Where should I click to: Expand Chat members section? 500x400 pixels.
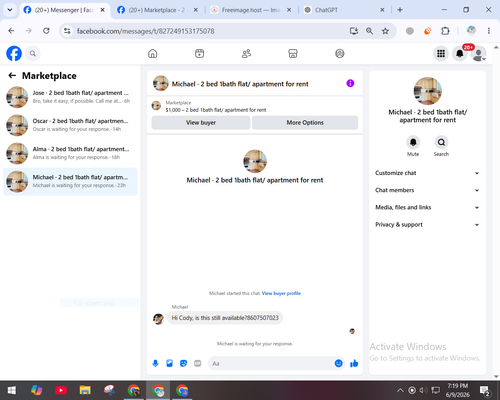(427, 190)
